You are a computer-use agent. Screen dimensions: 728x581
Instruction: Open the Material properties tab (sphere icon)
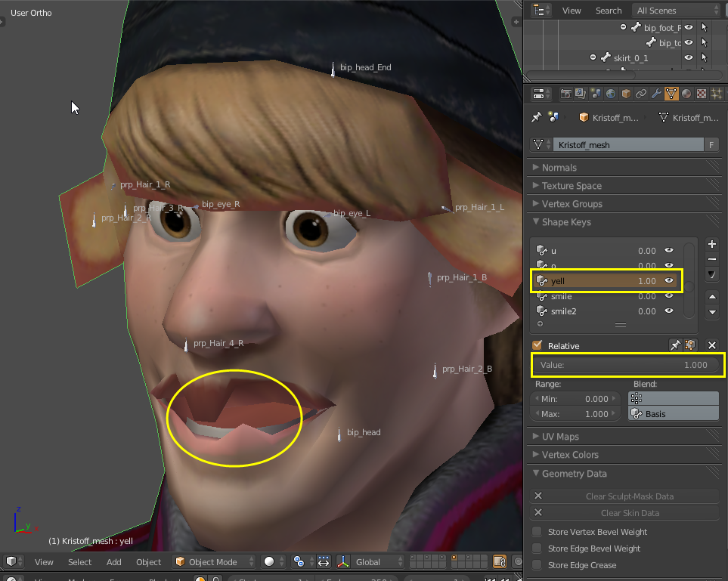click(686, 94)
